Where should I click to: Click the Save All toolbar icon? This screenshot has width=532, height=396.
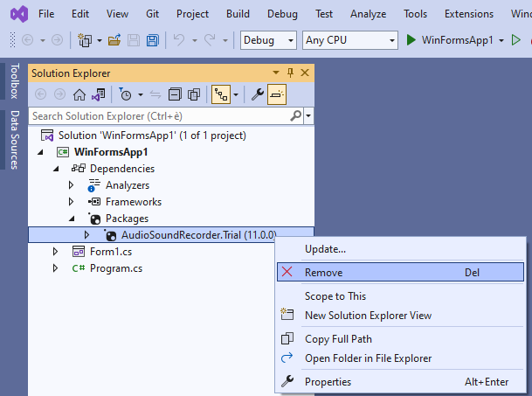(x=153, y=40)
